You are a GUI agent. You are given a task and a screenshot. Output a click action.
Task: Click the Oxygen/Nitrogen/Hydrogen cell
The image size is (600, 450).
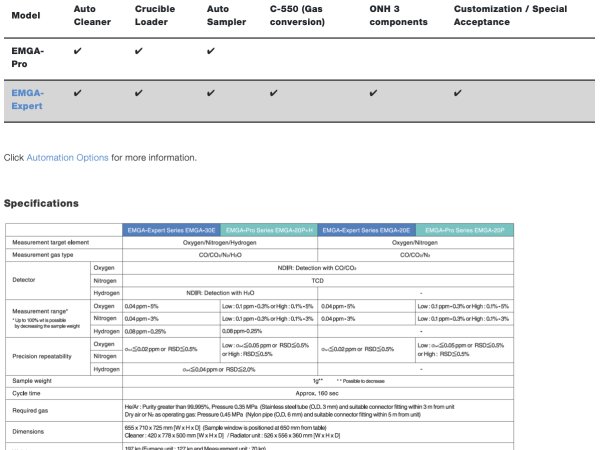click(220, 243)
